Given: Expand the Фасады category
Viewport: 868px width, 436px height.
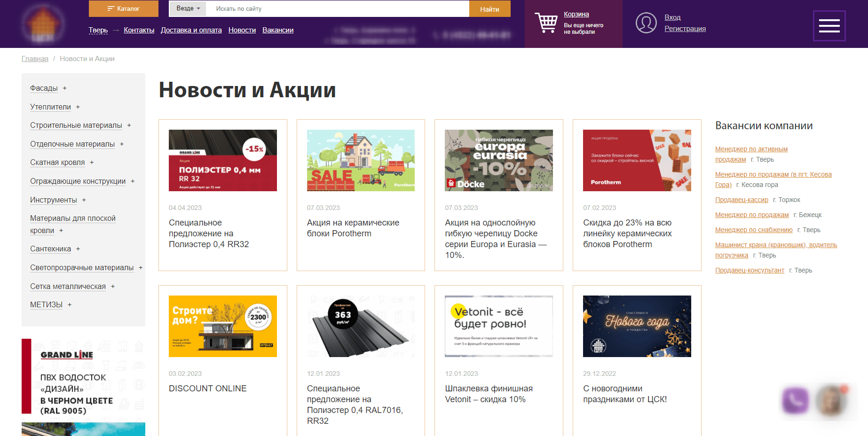Looking at the screenshot, I should [65, 88].
